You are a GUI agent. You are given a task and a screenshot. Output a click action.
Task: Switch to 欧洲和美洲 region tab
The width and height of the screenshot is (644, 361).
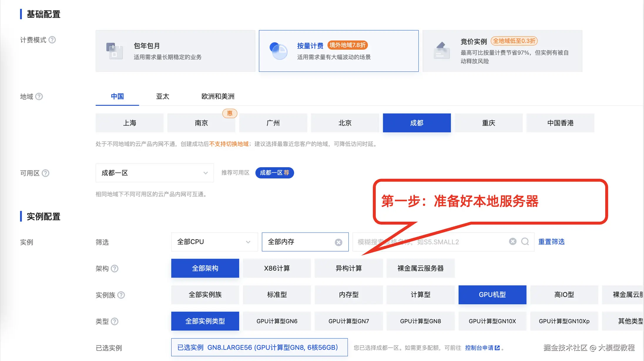click(x=218, y=96)
